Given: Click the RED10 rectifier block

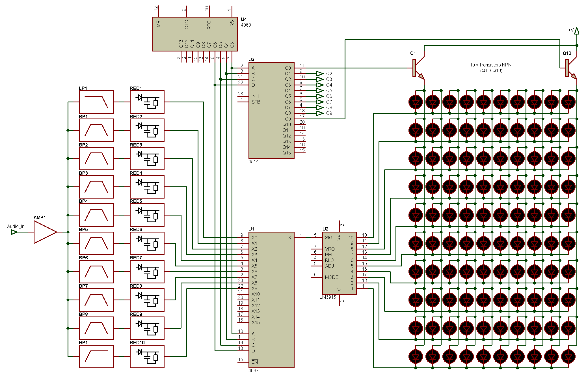Looking at the screenshot, I should (147, 356).
